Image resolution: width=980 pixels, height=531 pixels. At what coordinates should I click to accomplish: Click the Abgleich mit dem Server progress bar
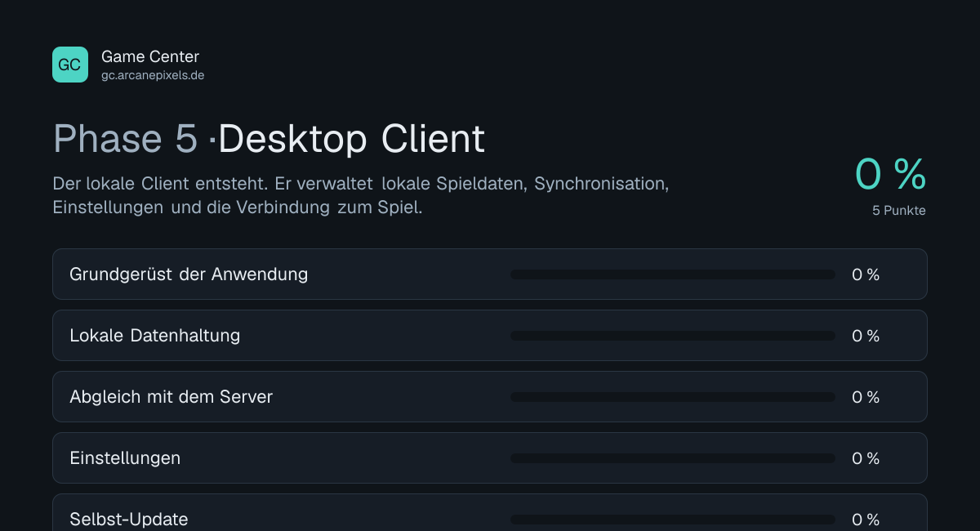click(x=673, y=397)
